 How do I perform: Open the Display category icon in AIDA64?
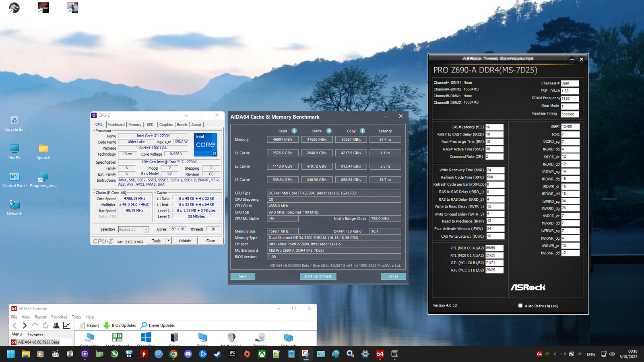(203, 338)
